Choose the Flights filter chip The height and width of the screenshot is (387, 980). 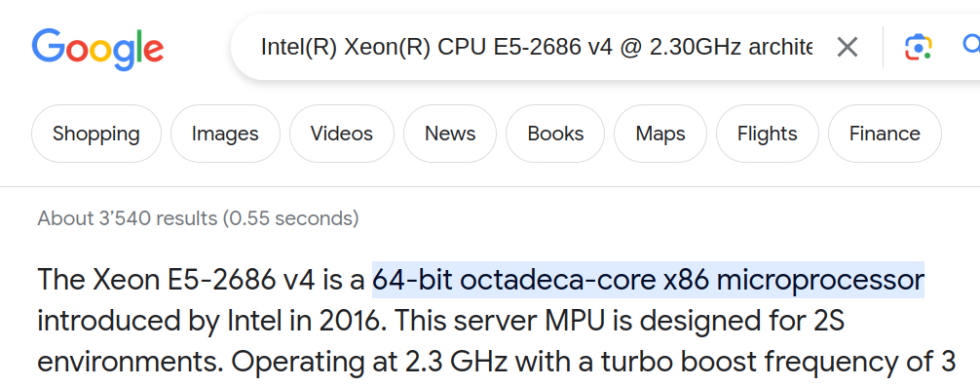point(768,134)
